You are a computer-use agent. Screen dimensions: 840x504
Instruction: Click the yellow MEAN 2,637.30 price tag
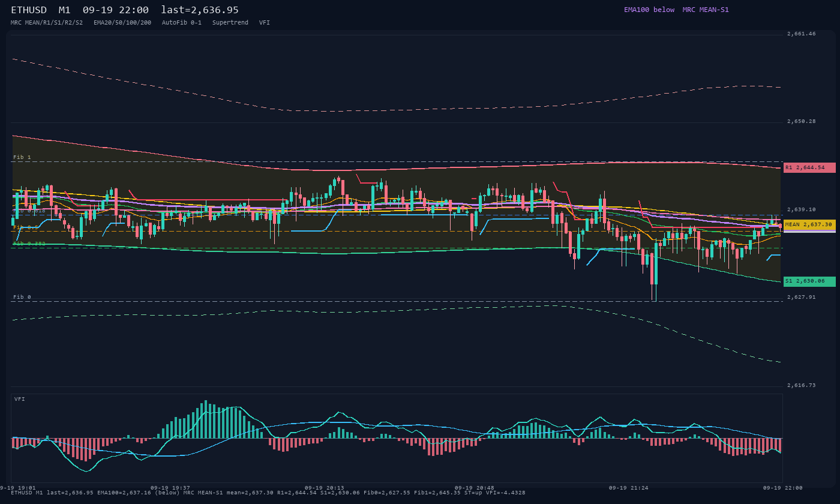point(809,224)
